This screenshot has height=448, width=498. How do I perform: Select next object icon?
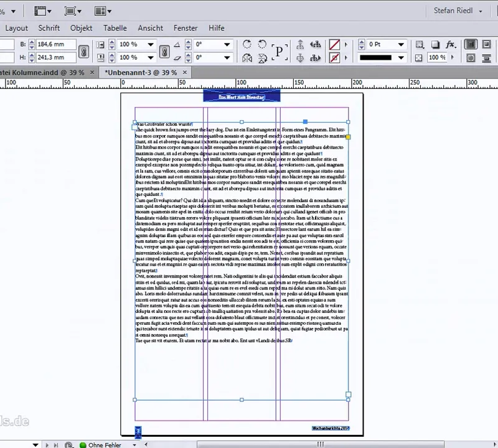tap(315, 58)
